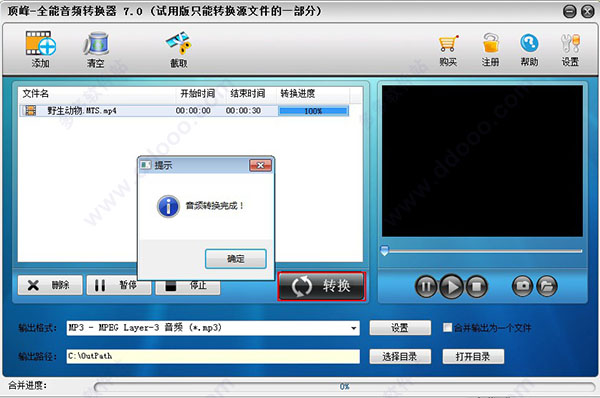Open the snapshot folder icon
The image size is (600, 398).
coord(547,286)
